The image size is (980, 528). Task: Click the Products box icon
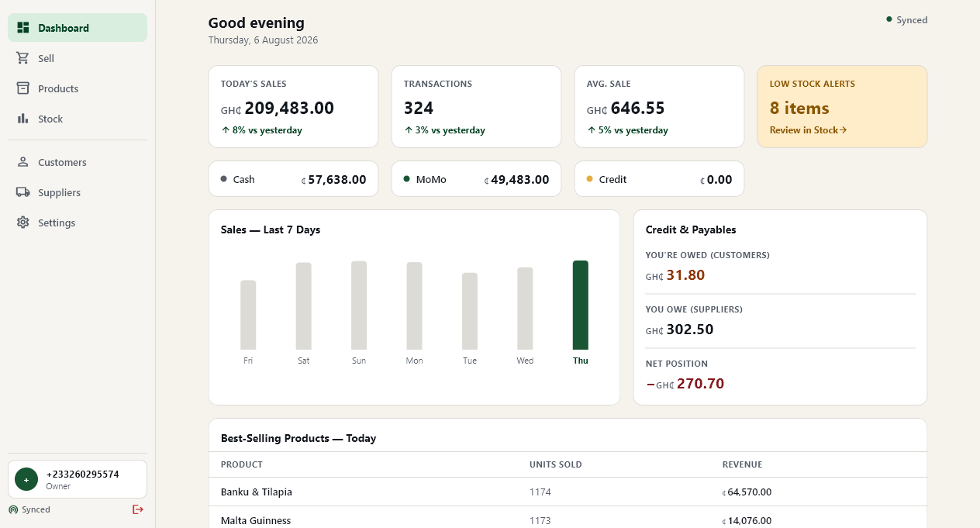[x=23, y=88]
